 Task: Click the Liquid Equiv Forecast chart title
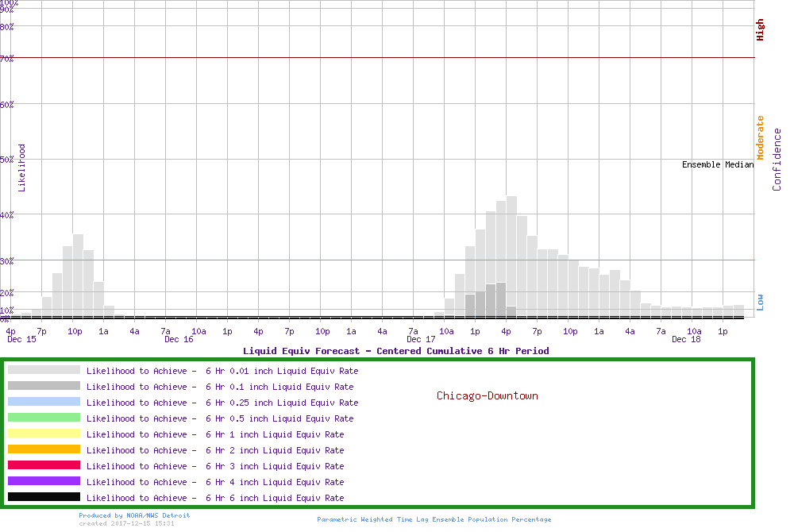[x=395, y=351]
